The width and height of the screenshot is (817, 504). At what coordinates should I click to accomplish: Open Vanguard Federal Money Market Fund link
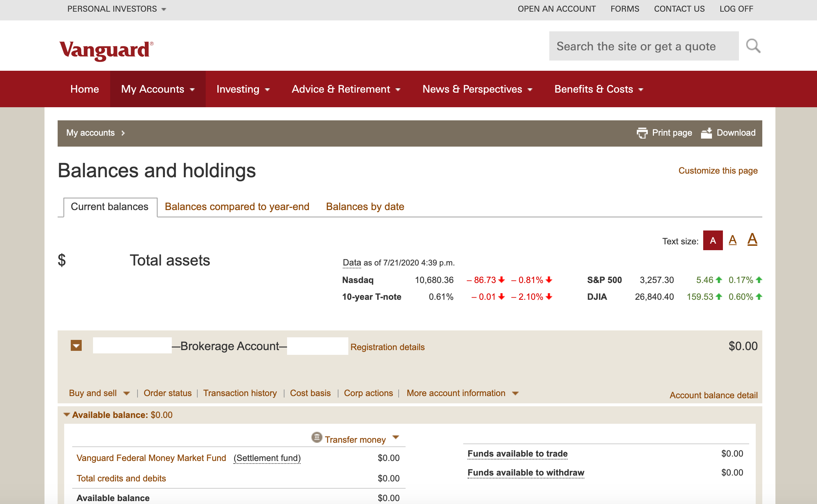click(151, 458)
